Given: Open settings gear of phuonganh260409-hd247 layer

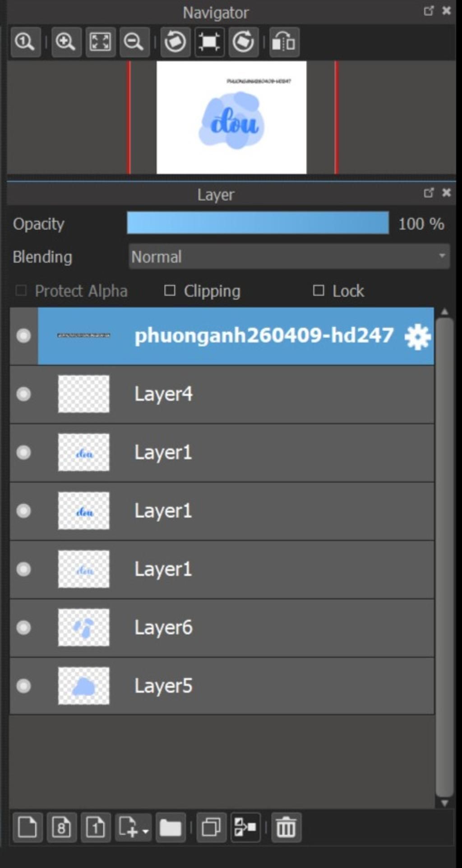Looking at the screenshot, I should 417,337.
